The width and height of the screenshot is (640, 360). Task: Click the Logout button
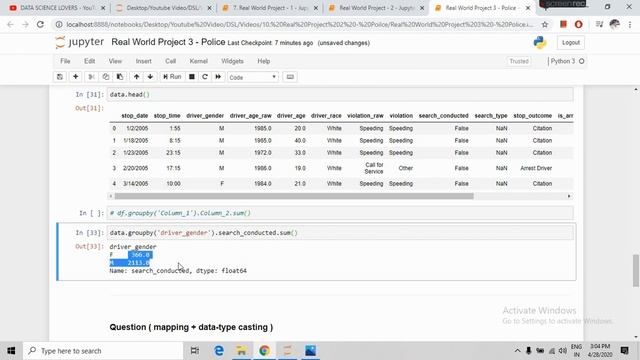[571, 42]
